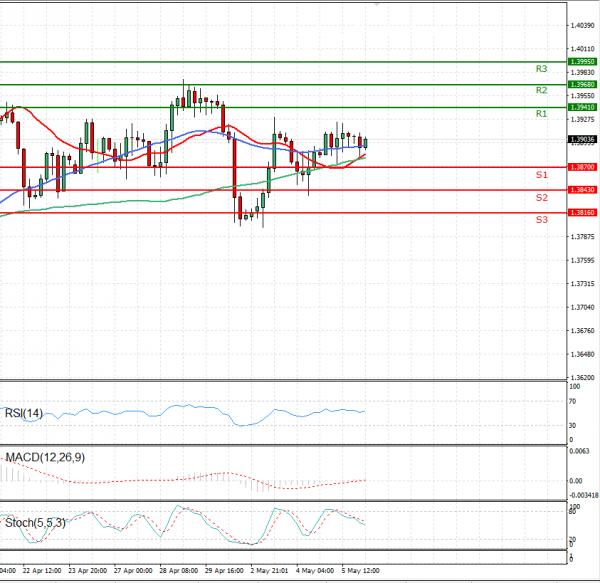Select the R2 resistance label
600x583 pixels.
(x=541, y=90)
